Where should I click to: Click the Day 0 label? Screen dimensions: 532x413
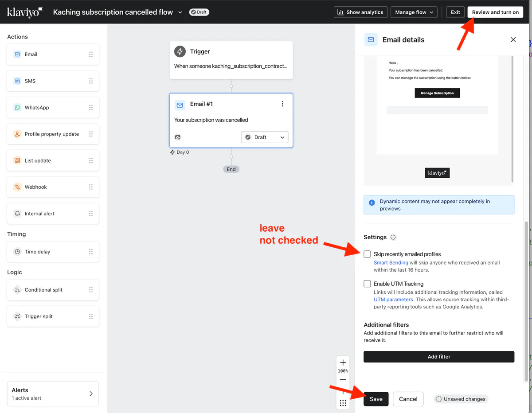tap(180, 152)
